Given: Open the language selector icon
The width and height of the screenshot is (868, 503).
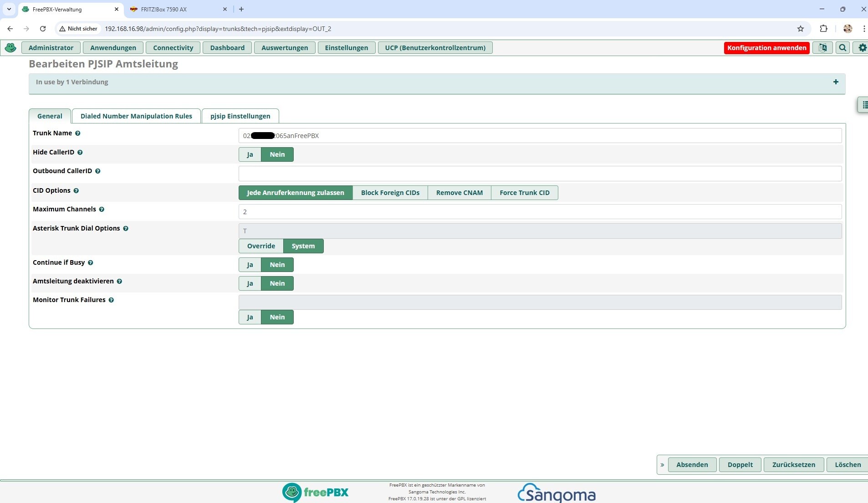Looking at the screenshot, I should pos(822,48).
